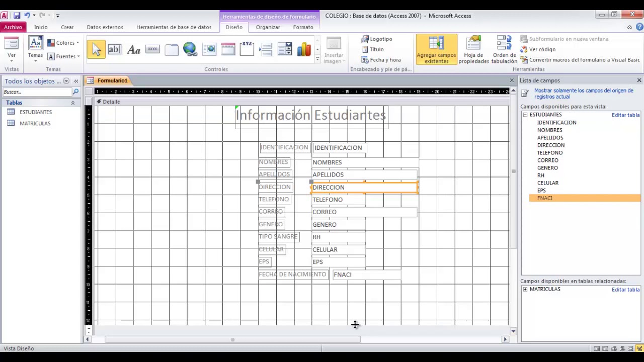644x362 pixels.
Task: Open Todos los objetos navigation dropdown
Action: (x=66, y=81)
